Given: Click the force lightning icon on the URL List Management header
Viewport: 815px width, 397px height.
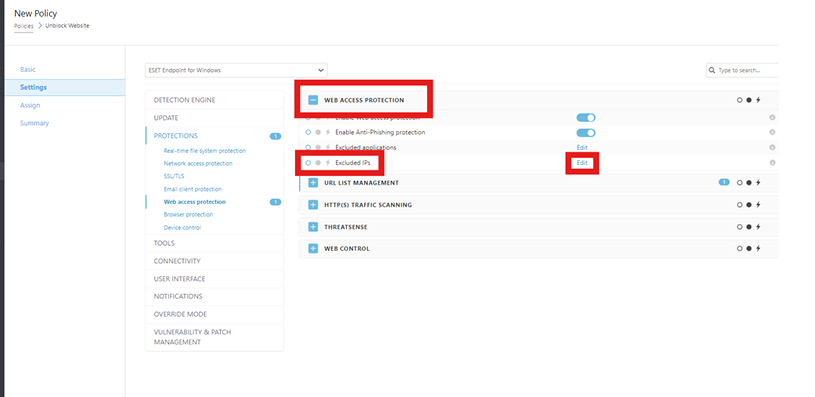Looking at the screenshot, I should pyautogui.click(x=758, y=182).
